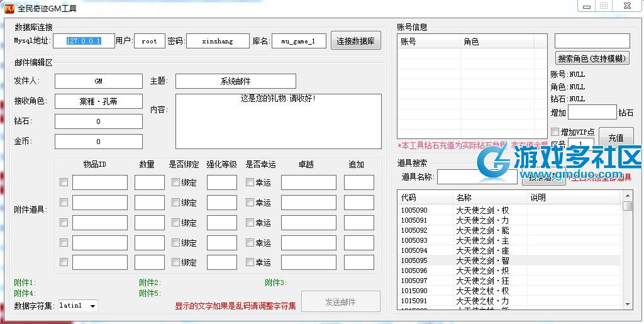This screenshot has height=324, width=644.
Task: Click the first row 物品ID input
Action: 100,182
